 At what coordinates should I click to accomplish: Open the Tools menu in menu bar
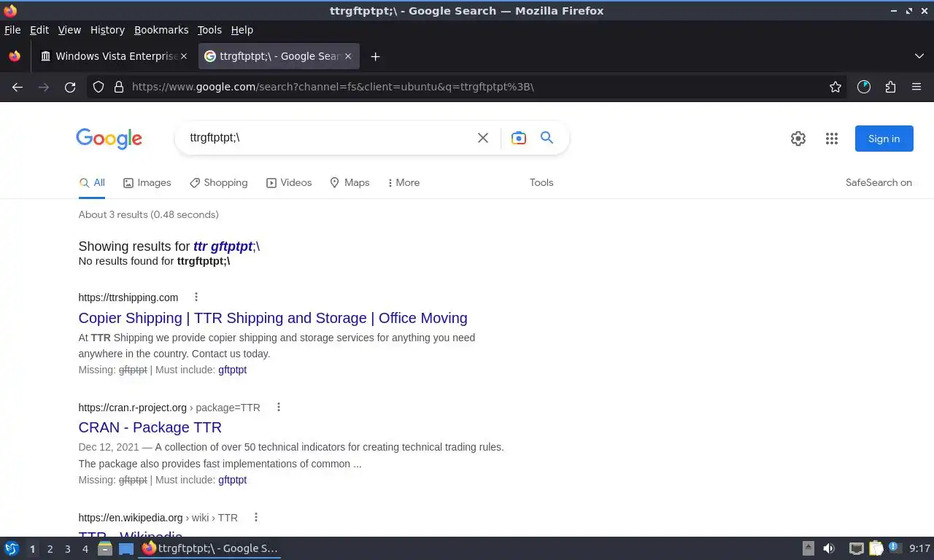[209, 30]
